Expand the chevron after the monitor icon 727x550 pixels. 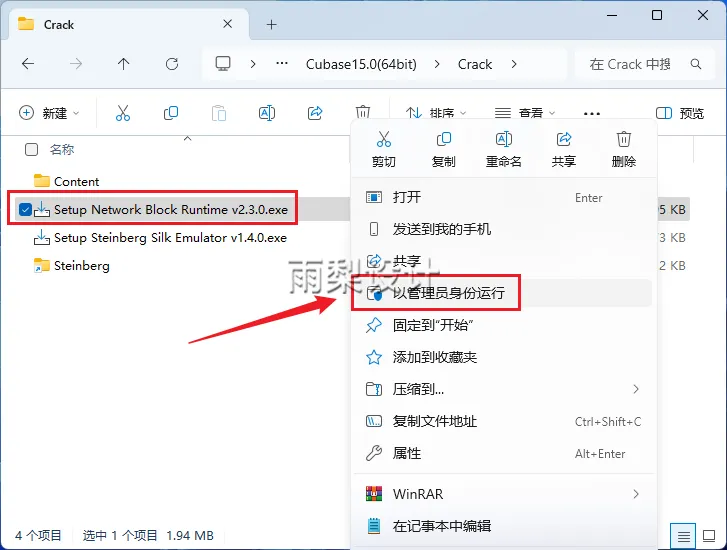(x=253, y=64)
